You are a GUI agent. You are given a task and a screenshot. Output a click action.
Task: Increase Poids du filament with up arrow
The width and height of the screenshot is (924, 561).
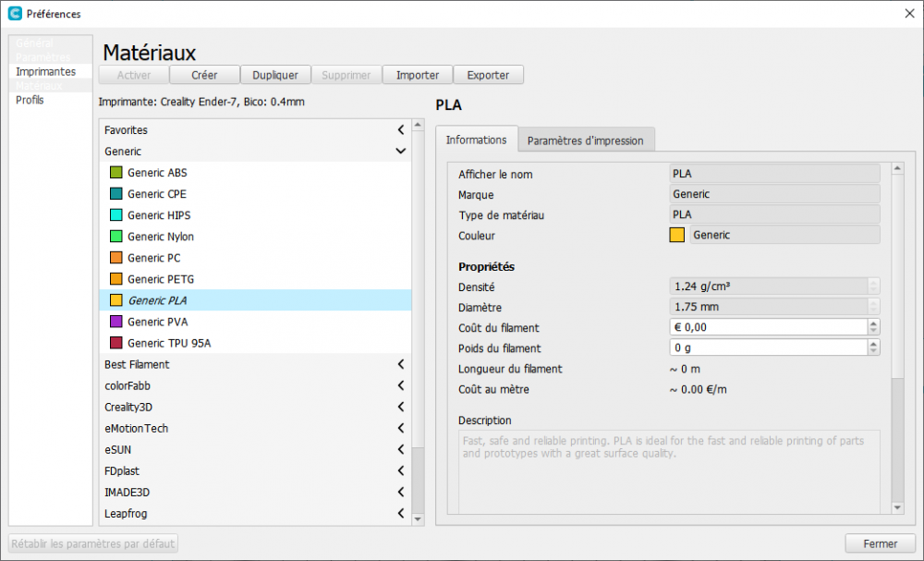pyautogui.click(x=873, y=344)
